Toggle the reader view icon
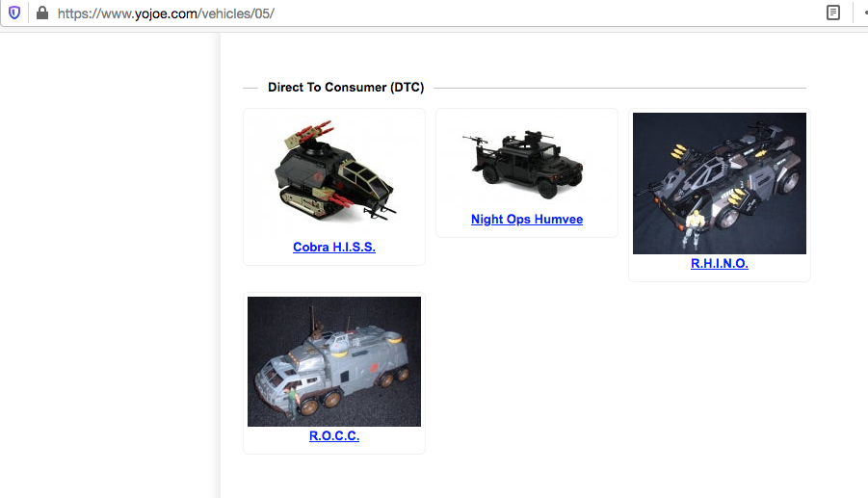Image resolution: width=868 pixels, height=498 pixels. pos(832,13)
